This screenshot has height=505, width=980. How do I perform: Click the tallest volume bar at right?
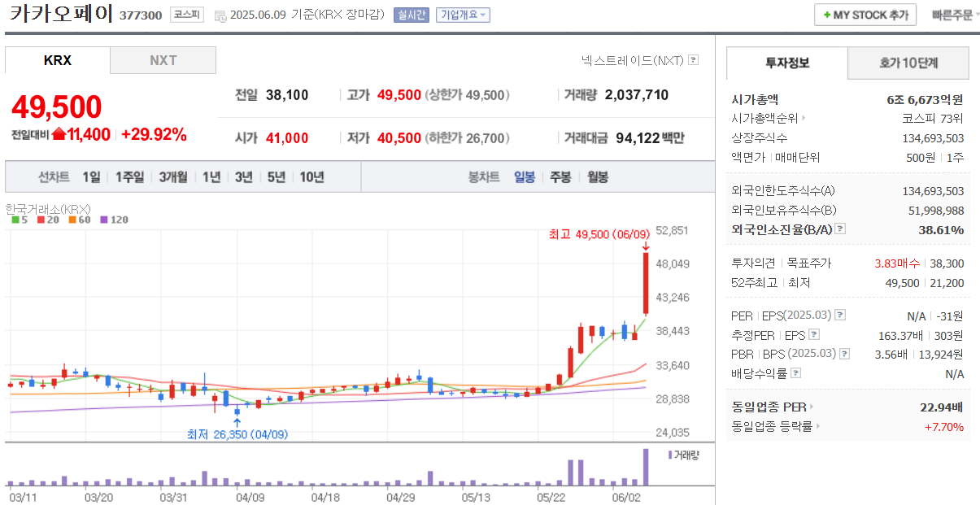click(x=646, y=466)
